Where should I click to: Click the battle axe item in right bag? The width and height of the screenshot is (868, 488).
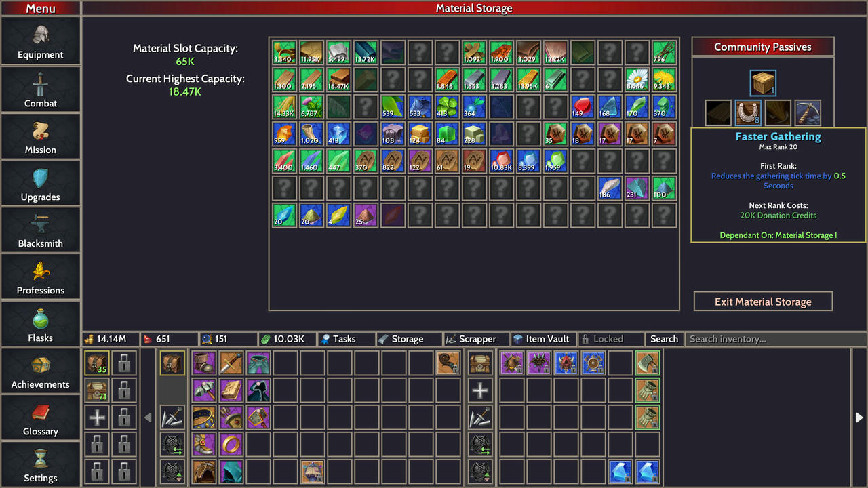[x=648, y=363]
